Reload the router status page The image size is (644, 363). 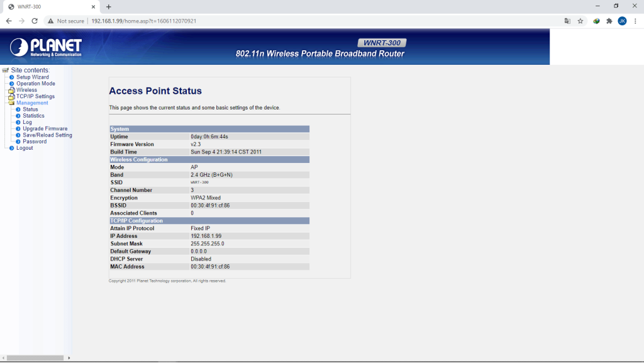pos(35,21)
